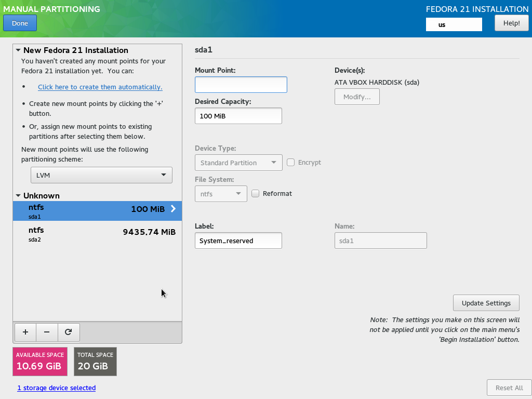This screenshot has height=399, width=532.
Task: Click the − icon to remove the selected partition
Action: click(x=47, y=332)
